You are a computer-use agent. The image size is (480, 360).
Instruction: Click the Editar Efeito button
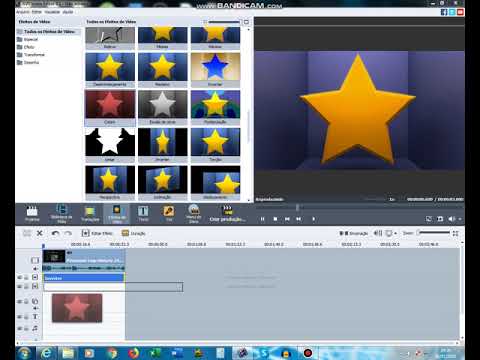pyautogui.click(x=97, y=233)
